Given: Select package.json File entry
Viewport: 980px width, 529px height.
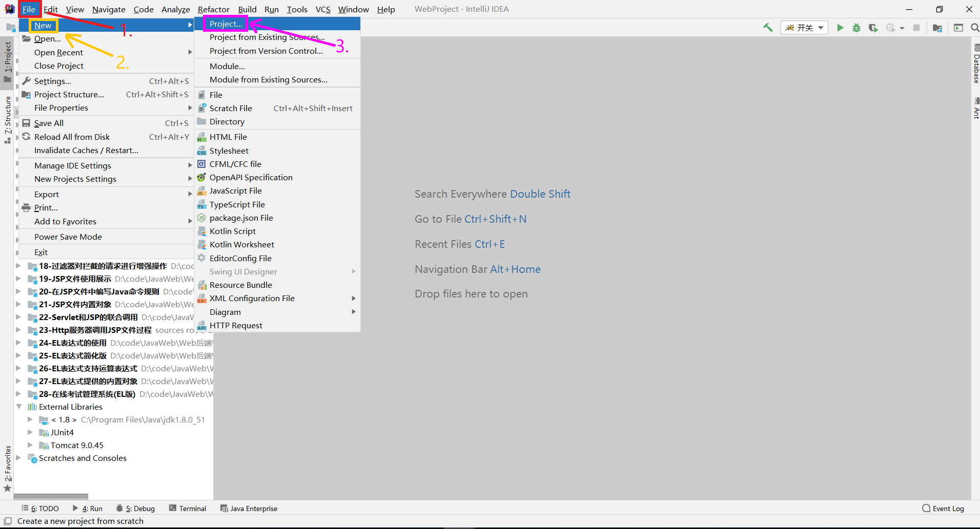Looking at the screenshot, I should (277, 218).
